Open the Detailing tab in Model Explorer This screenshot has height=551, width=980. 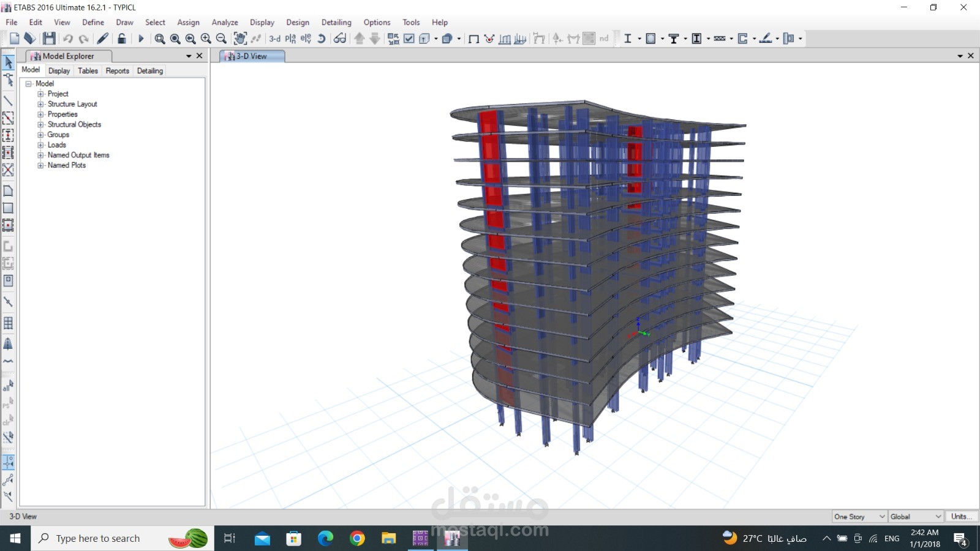pyautogui.click(x=149, y=70)
